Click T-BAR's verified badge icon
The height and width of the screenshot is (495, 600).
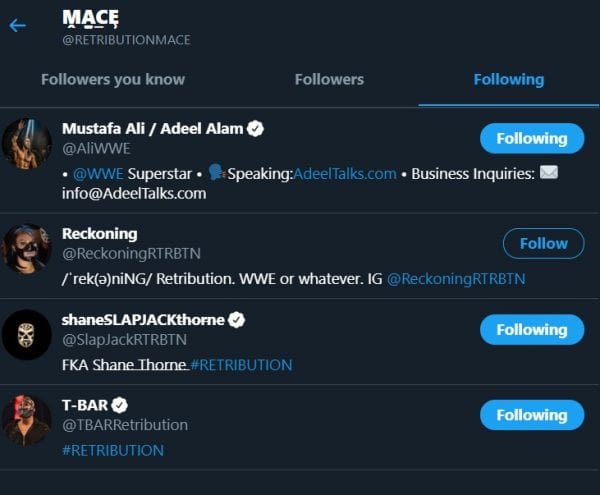click(119, 405)
